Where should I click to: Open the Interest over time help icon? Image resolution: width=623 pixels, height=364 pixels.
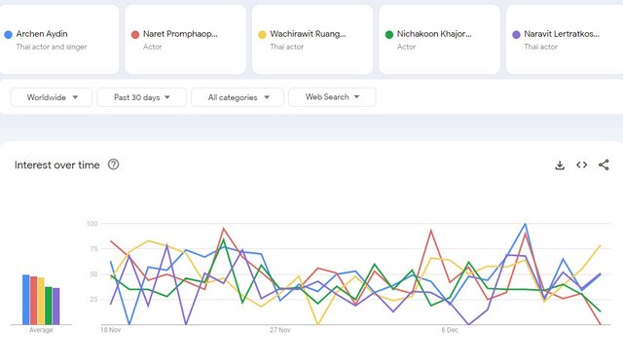pos(113,164)
